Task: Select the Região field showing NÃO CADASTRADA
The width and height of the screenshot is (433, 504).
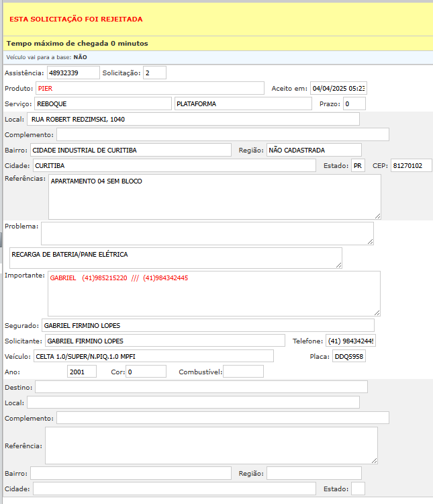Action: pos(314,150)
